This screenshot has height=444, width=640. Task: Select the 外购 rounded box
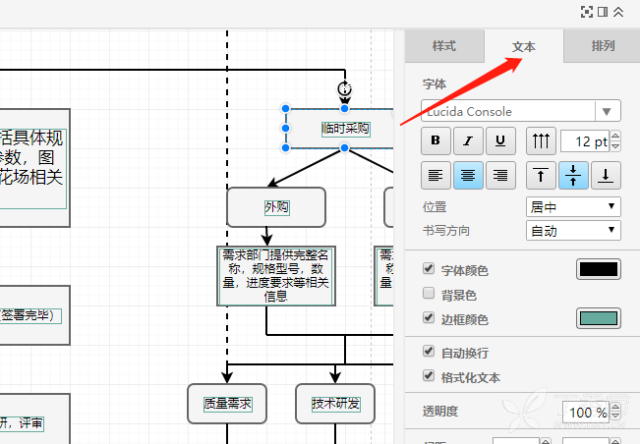(276, 207)
